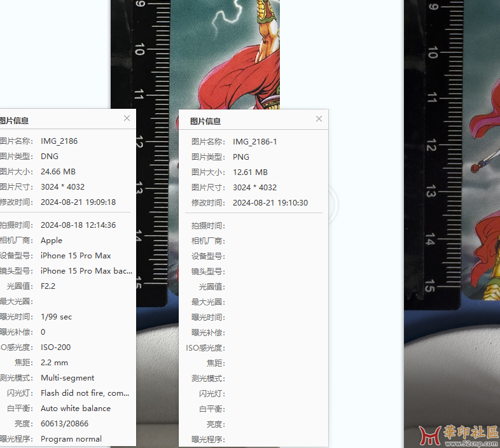The image size is (500, 448).
Task: Select the PNG image type value
Action: 241,157
